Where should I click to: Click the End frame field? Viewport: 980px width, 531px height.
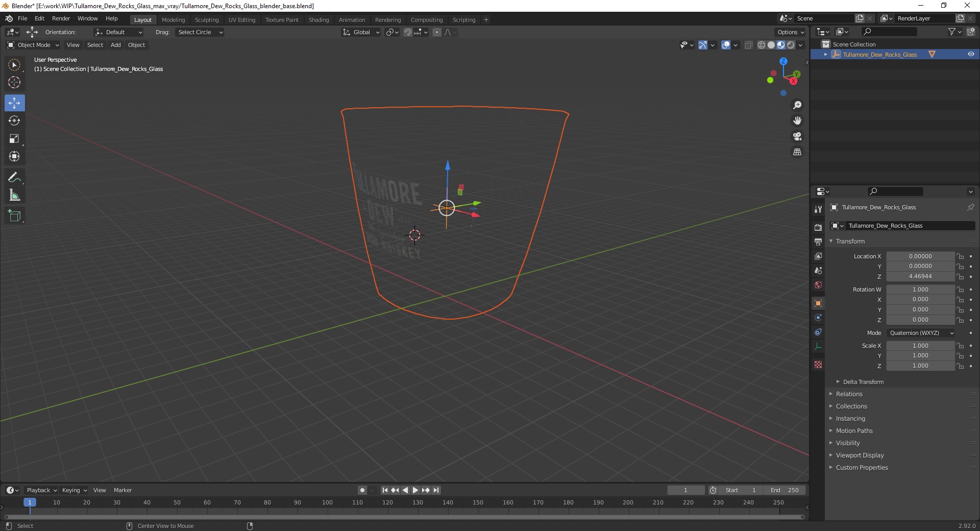point(785,490)
